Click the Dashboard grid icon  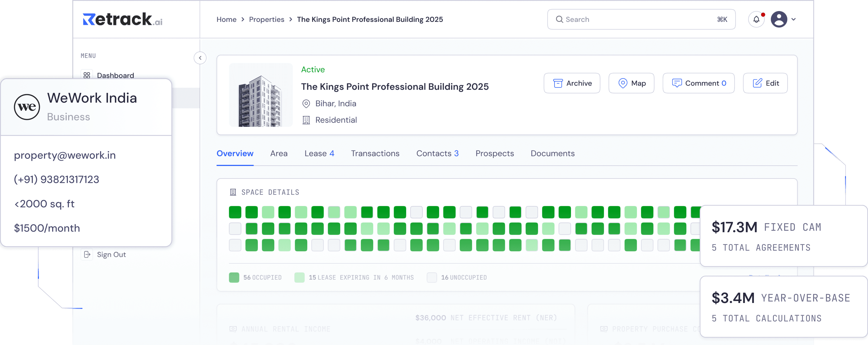pos(87,75)
